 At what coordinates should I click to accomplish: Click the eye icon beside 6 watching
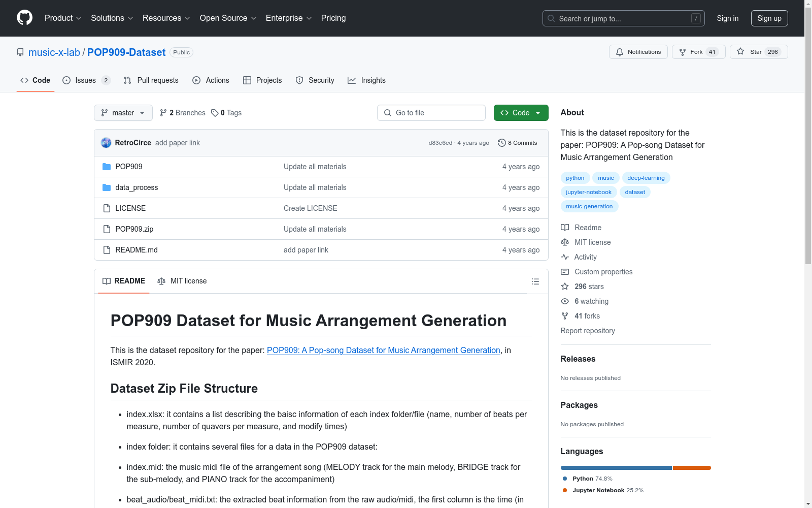pyautogui.click(x=565, y=301)
